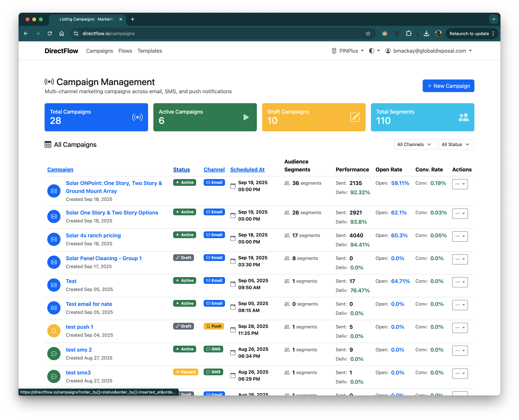This screenshot has width=519, height=420.
Task: Click email envelope icon beside Solar 4s ranch pricing
Action: tap(54, 239)
